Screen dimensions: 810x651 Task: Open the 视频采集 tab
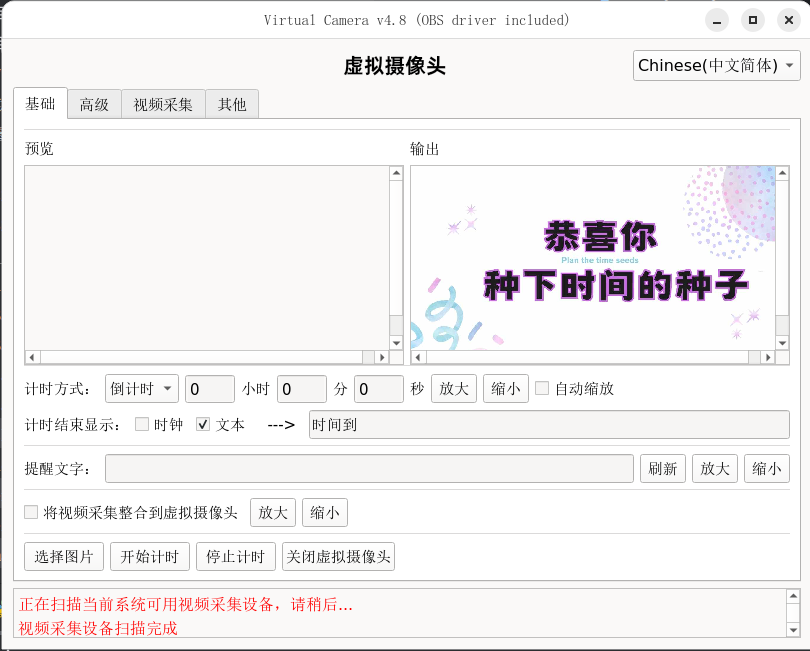163,104
